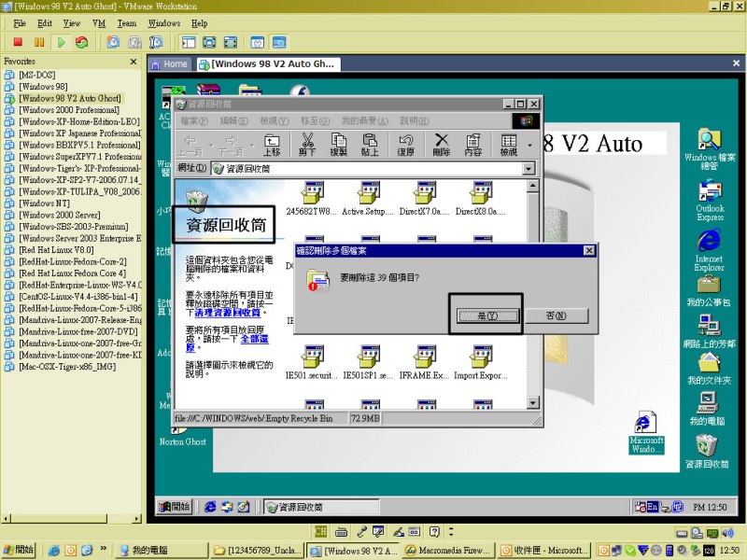Open the Edit menu in VMware
The height and width of the screenshot is (560, 747).
coord(45,22)
